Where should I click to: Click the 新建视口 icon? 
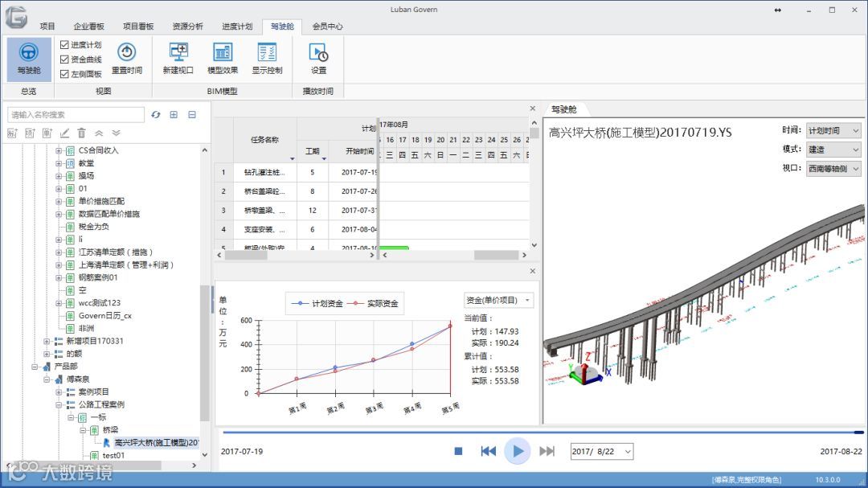[178, 52]
